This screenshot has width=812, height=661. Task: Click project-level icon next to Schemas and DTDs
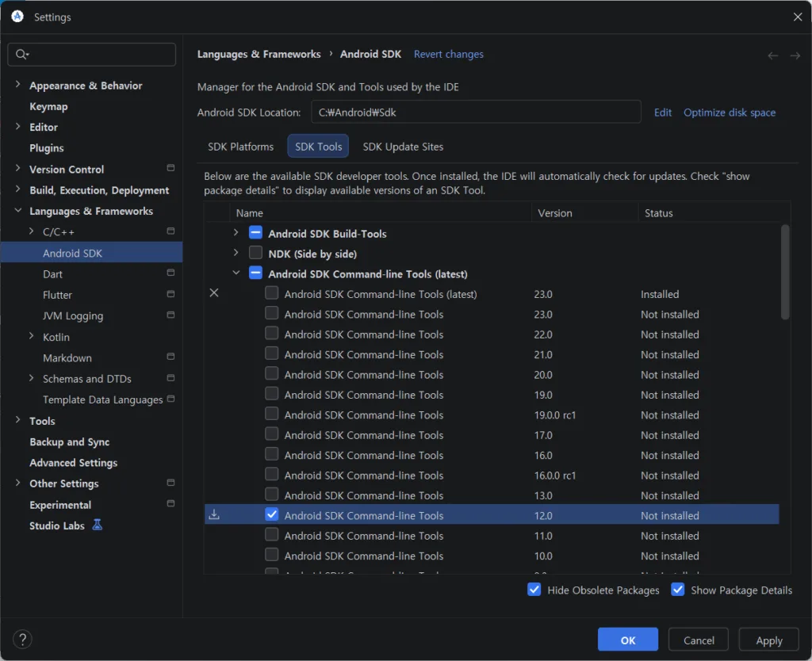click(x=170, y=378)
